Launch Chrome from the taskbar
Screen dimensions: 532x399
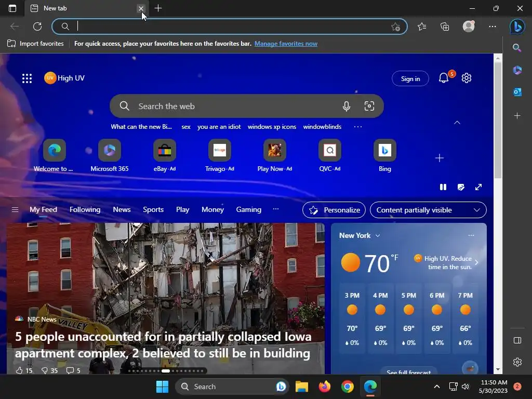point(348,387)
